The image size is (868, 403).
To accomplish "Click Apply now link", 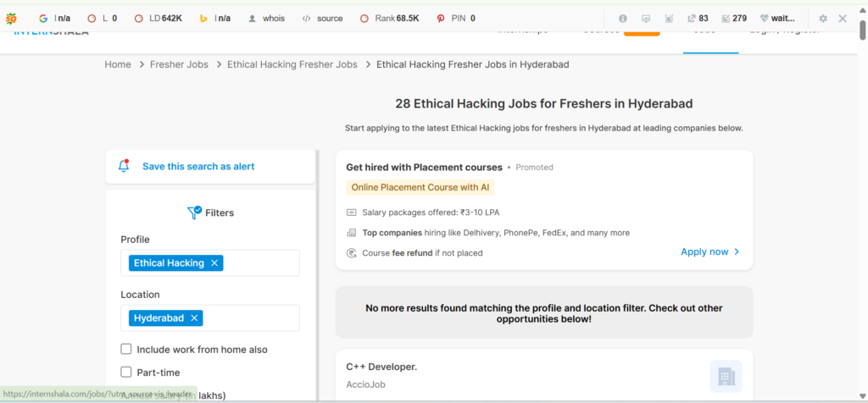I will [704, 251].
